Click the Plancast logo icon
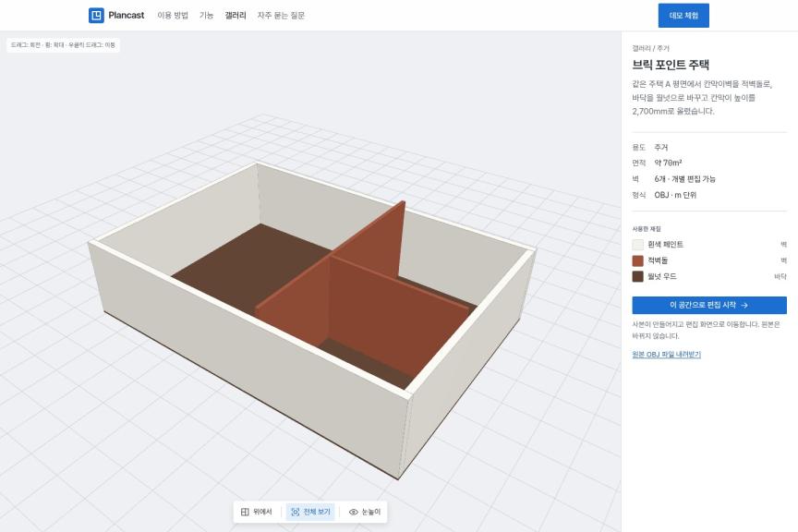798x532 pixels. click(x=96, y=16)
